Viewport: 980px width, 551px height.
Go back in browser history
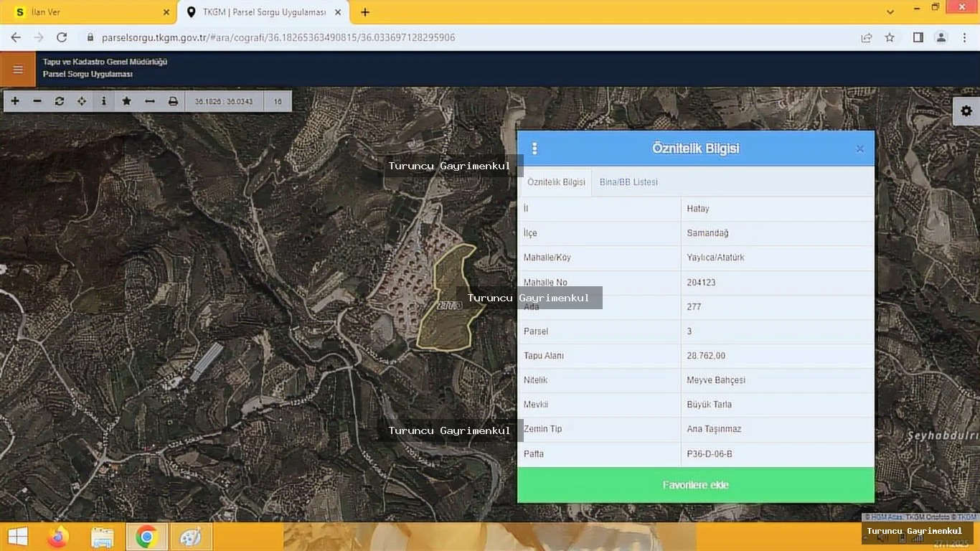(x=16, y=37)
